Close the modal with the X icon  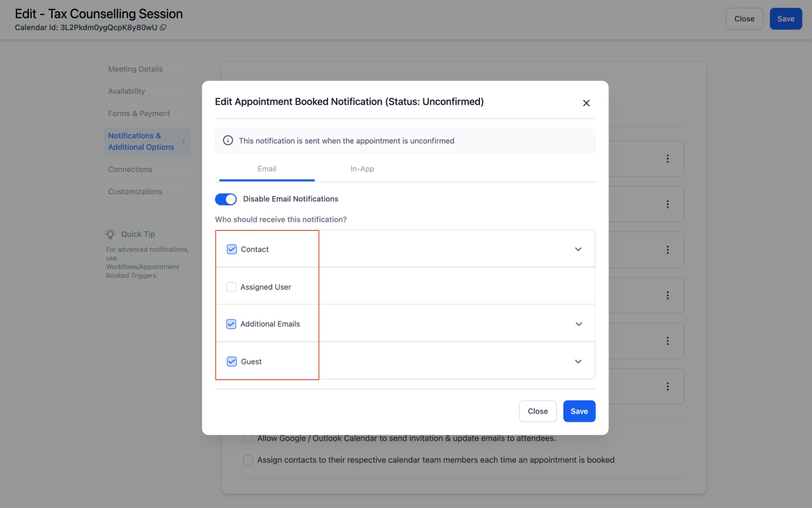[586, 103]
